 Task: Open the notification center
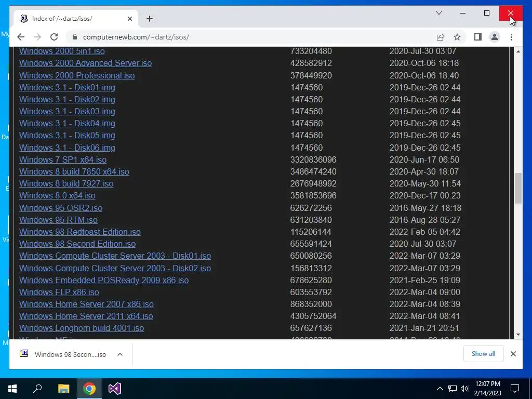(x=515, y=389)
